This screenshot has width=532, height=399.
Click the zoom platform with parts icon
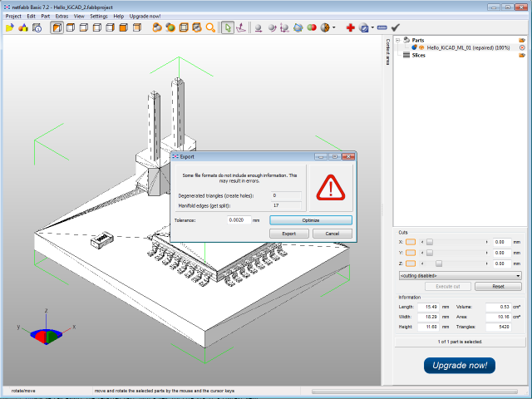click(x=197, y=27)
